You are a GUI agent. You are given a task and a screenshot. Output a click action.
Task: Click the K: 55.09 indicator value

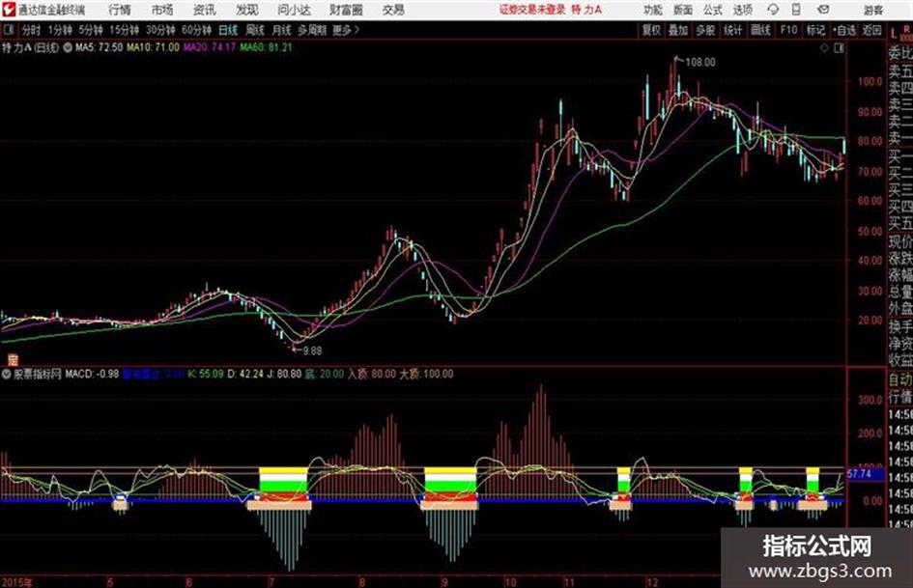tap(206, 375)
